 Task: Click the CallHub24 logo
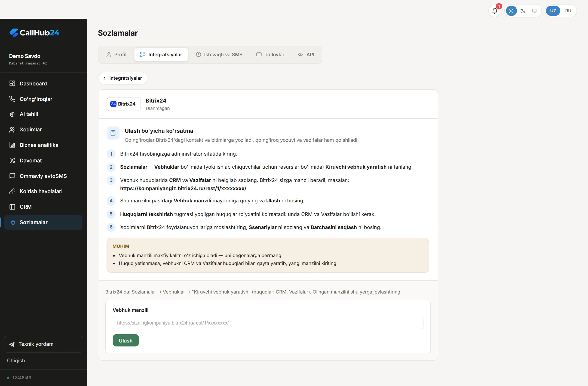[x=34, y=33]
